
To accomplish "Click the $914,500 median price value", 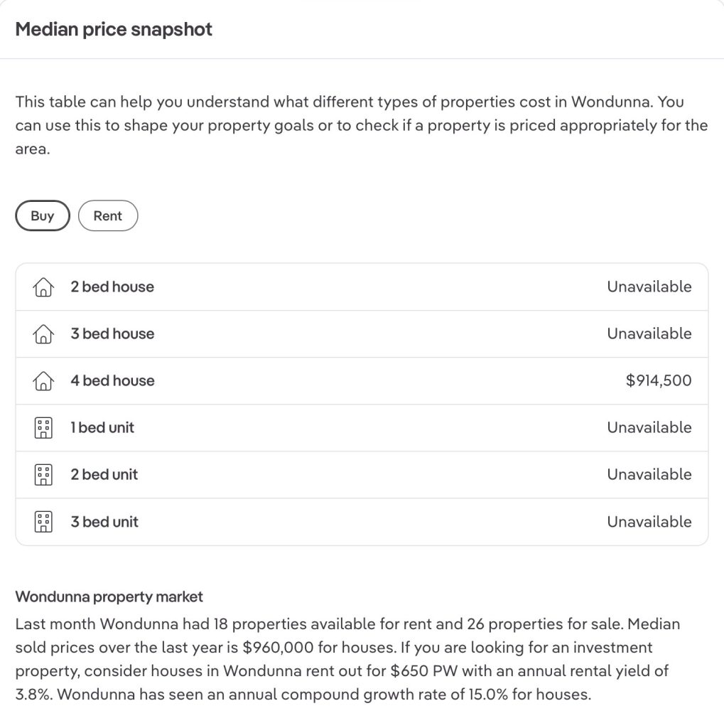I will pos(658,381).
